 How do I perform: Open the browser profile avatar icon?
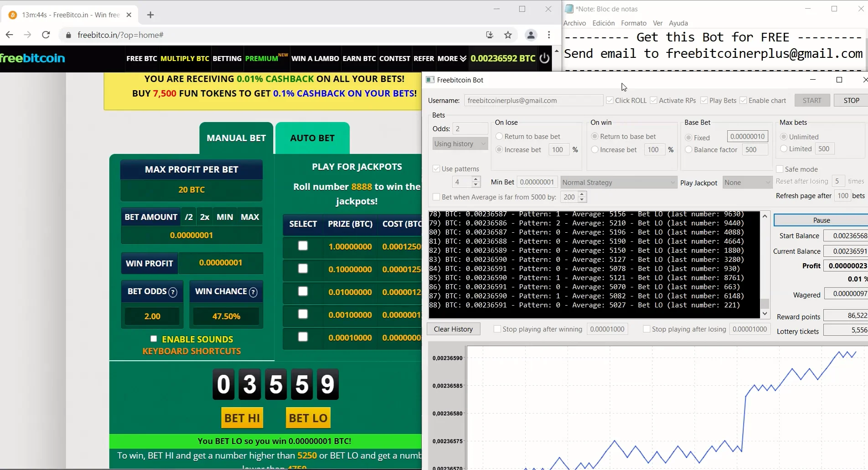[531, 35]
